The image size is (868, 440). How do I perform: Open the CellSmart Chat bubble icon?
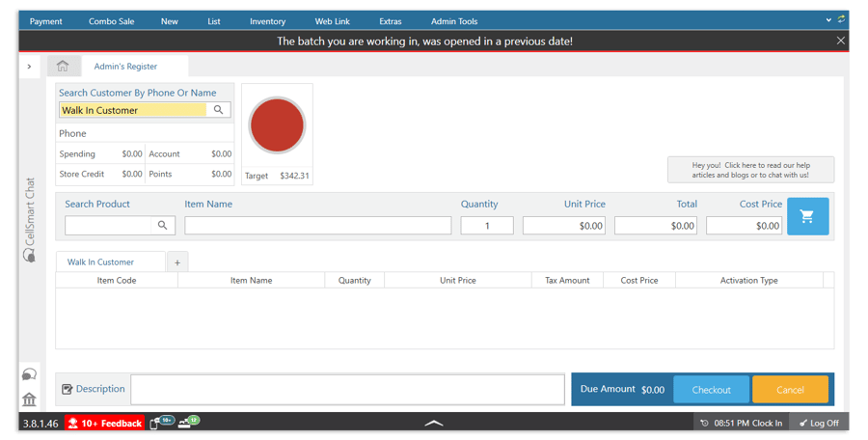pyautogui.click(x=29, y=374)
